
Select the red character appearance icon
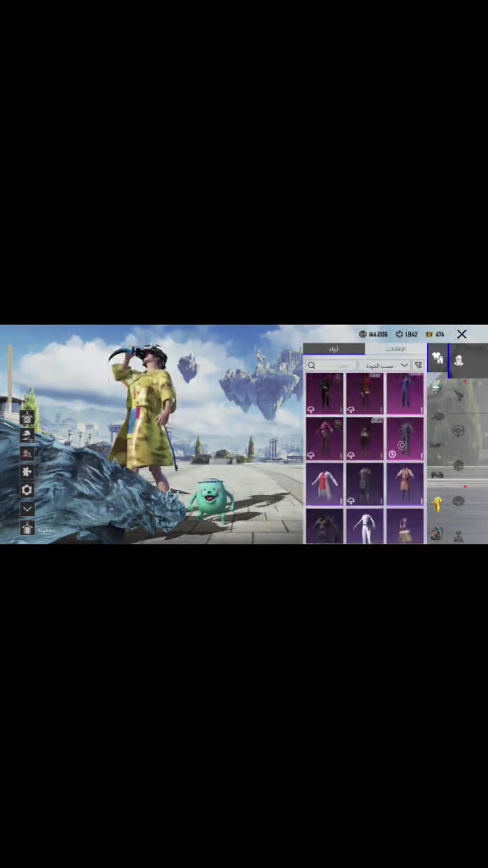coord(27,454)
